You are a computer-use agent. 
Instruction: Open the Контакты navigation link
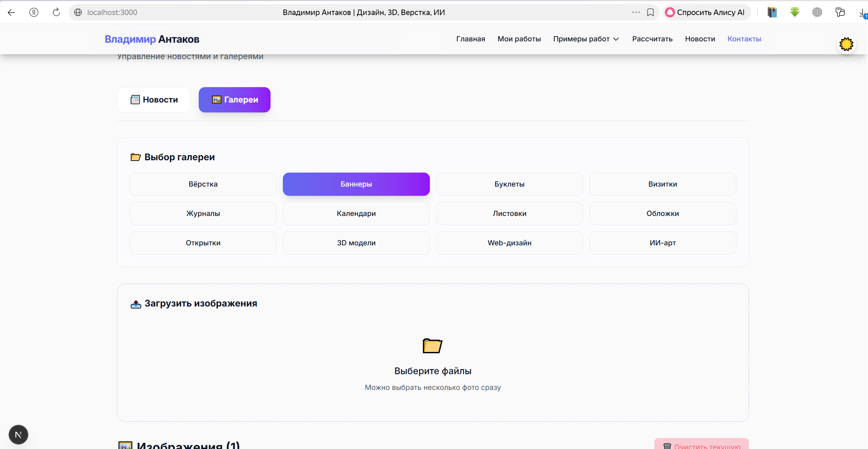744,39
